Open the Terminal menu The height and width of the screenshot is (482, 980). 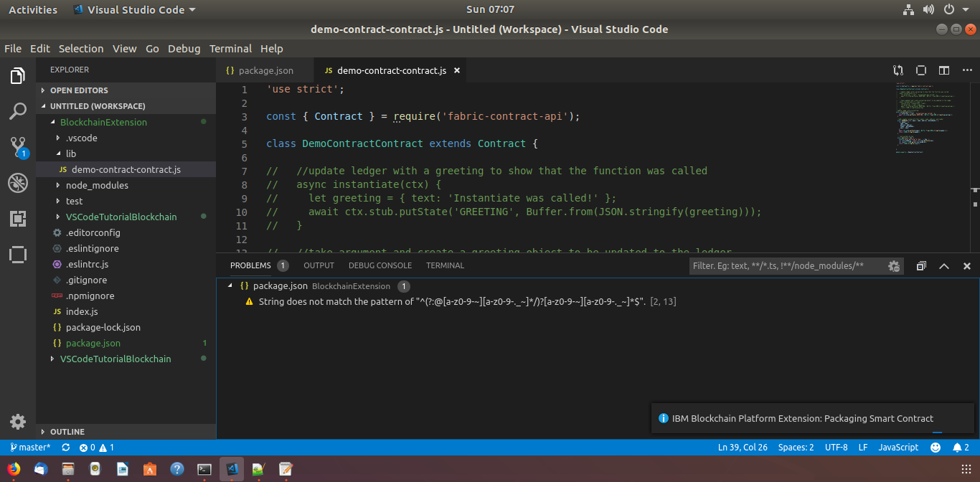pos(230,48)
